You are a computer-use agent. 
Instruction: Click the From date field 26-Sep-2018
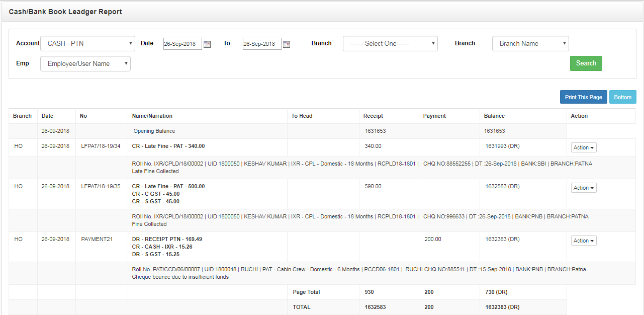(182, 44)
